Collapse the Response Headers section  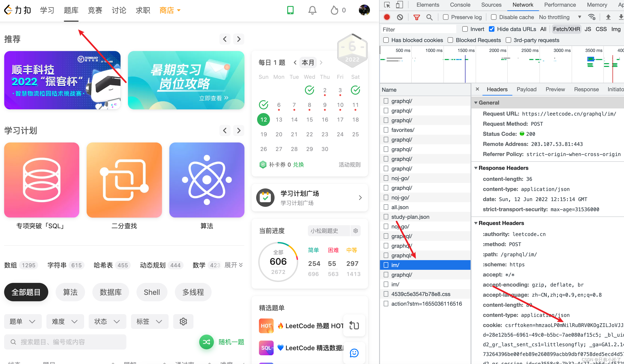pos(476,168)
